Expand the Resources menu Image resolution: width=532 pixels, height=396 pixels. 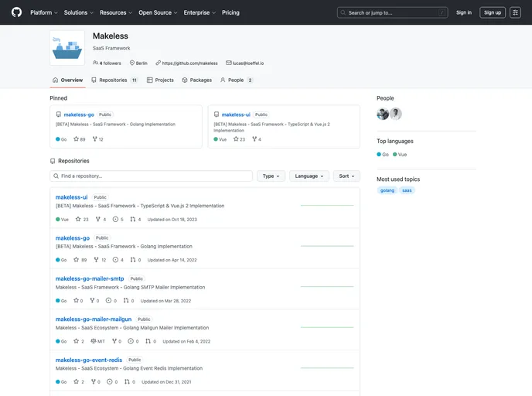coord(116,12)
